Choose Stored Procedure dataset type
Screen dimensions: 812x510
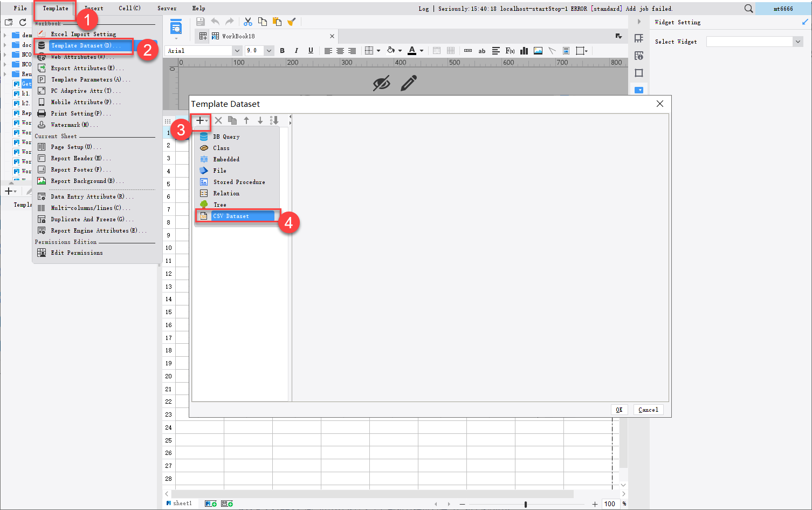pos(238,182)
